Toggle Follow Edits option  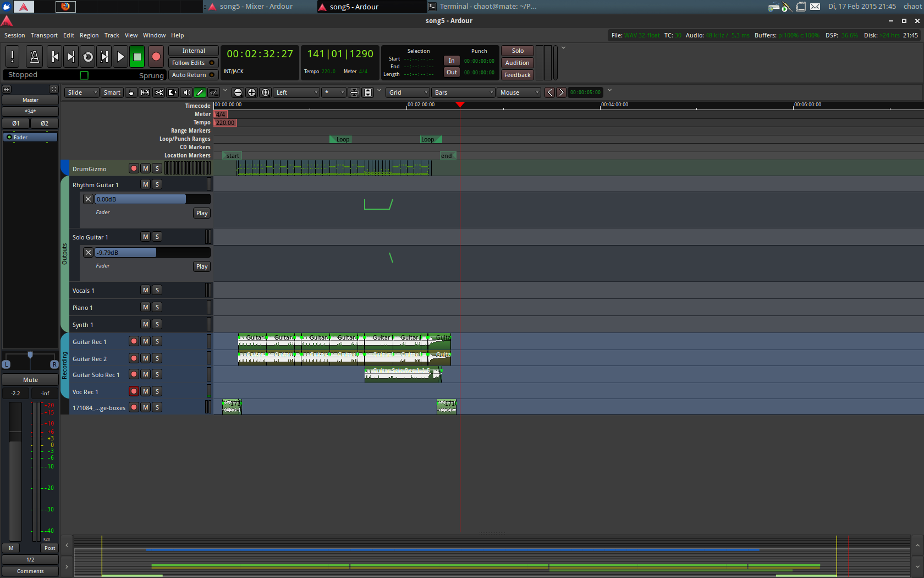coord(193,63)
